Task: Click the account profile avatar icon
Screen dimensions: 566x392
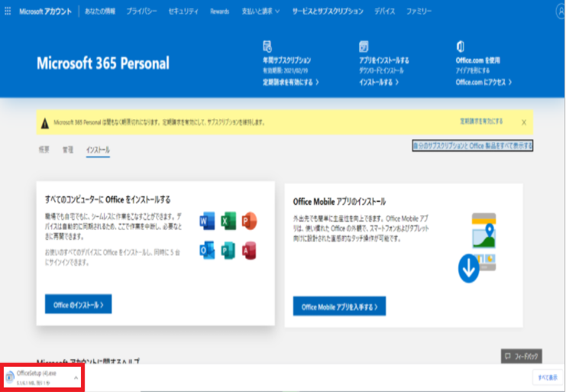Action: coord(561,11)
